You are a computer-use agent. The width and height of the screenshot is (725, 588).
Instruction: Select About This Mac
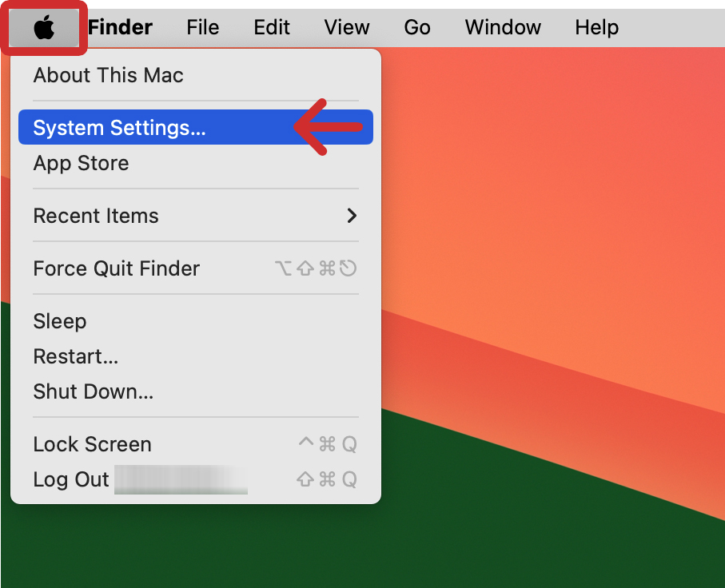[x=108, y=76]
